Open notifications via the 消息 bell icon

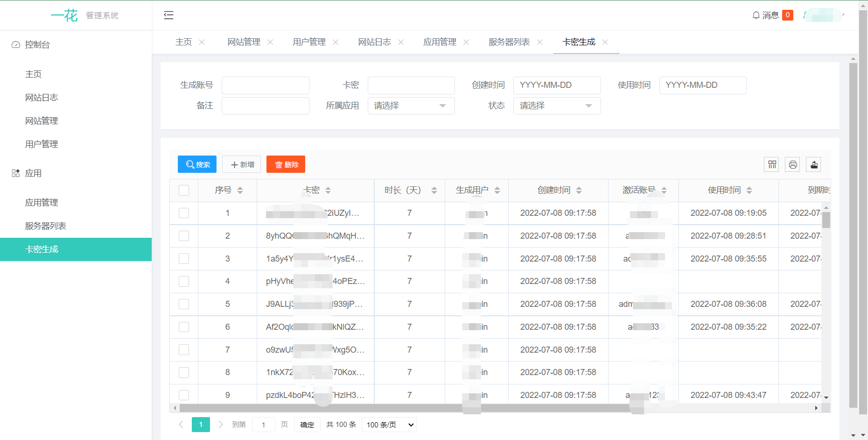point(756,15)
